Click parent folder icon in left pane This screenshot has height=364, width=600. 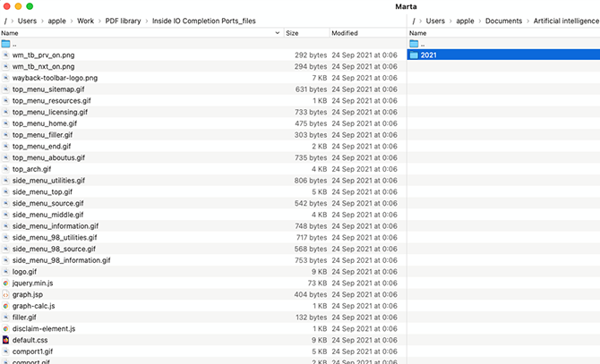(5, 44)
